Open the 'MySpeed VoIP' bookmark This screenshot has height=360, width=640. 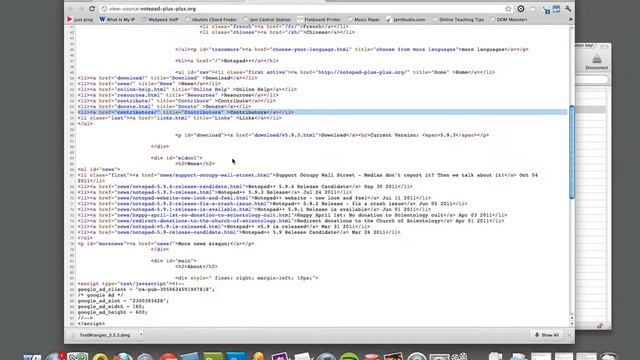point(160,19)
